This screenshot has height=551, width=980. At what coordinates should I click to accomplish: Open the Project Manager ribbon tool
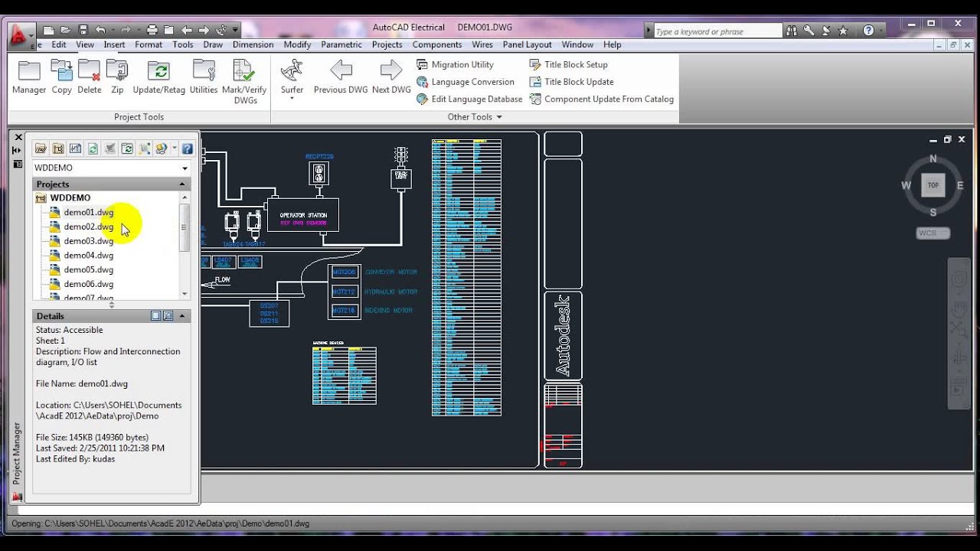[29, 77]
